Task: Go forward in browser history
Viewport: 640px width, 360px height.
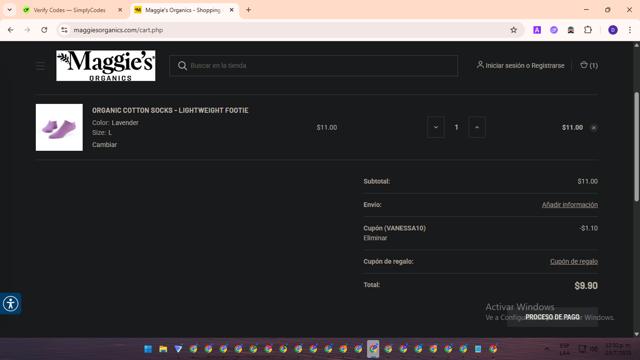Action: click(27, 30)
